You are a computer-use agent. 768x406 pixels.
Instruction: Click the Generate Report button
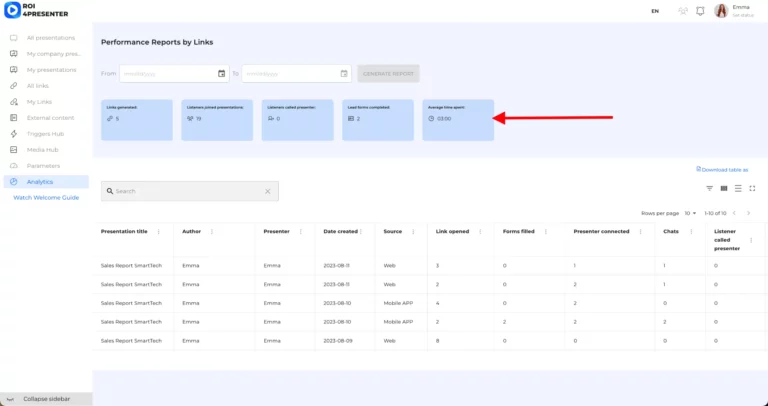pyautogui.click(x=388, y=74)
